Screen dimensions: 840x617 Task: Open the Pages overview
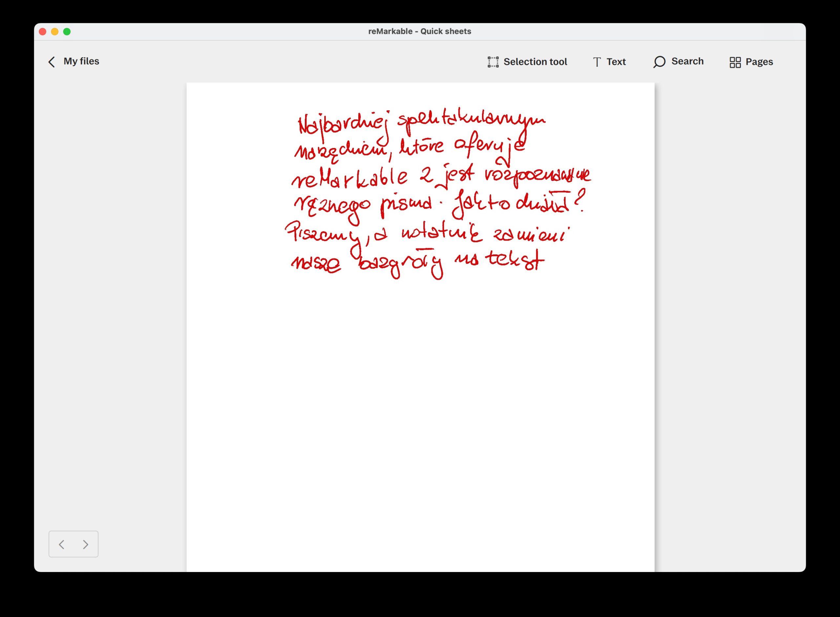click(x=751, y=62)
